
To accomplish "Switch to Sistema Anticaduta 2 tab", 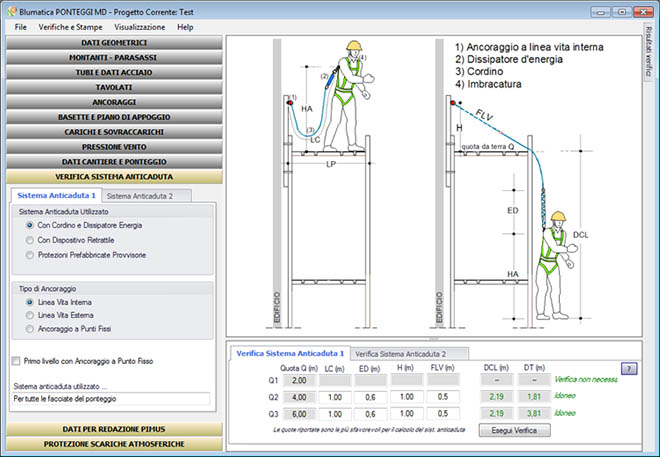I will pyautogui.click(x=140, y=196).
